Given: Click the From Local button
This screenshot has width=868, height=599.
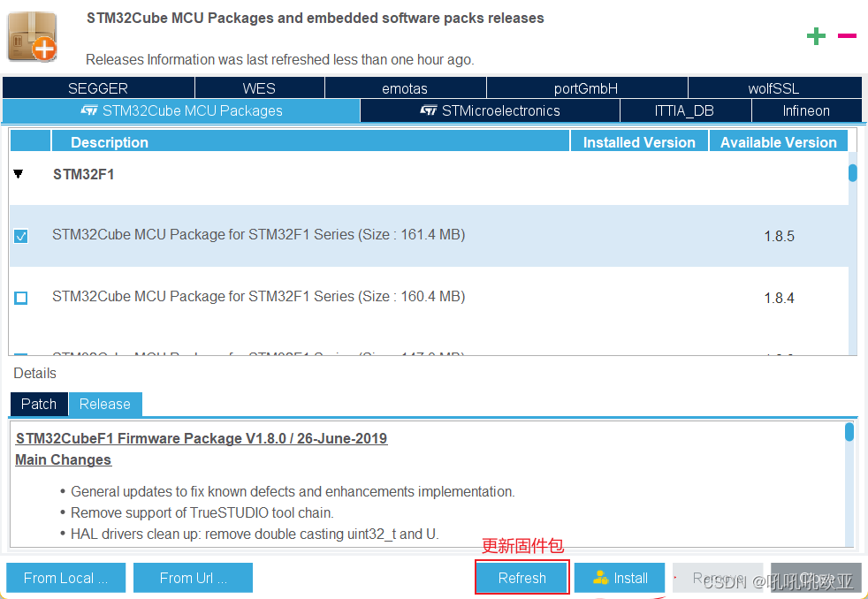Looking at the screenshot, I should (x=65, y=578).
